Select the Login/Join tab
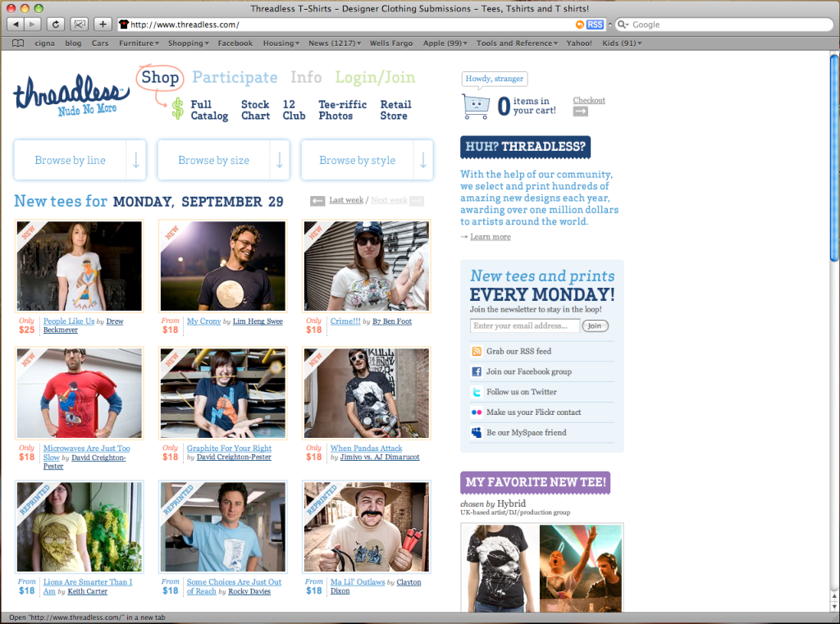840x624 pixels. 375,78
